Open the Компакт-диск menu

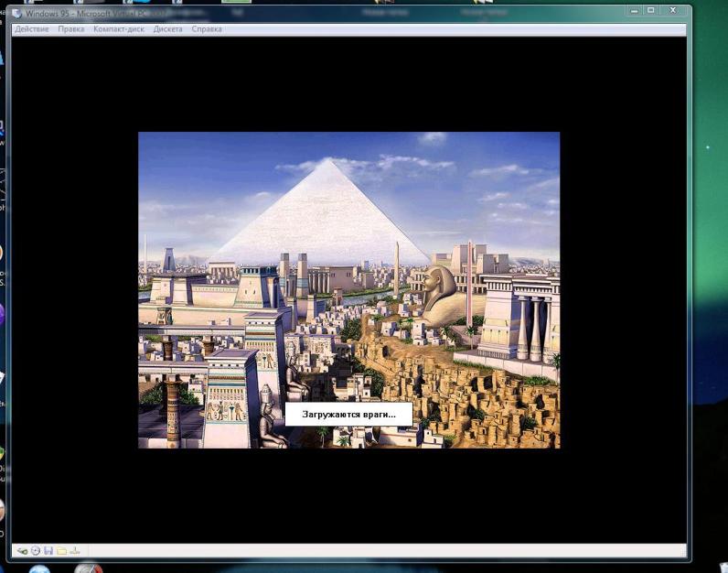(119, 28)
